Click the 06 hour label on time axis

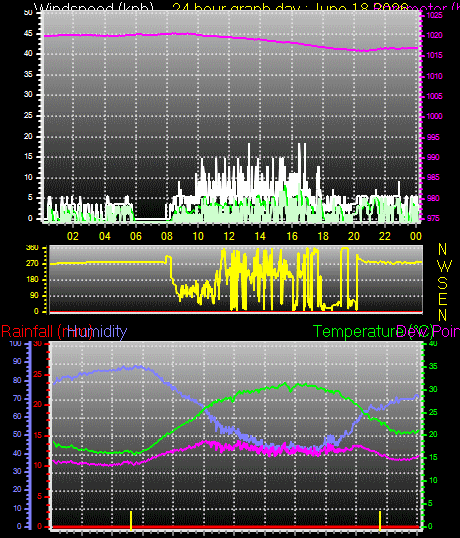click(x=136, y=236)
